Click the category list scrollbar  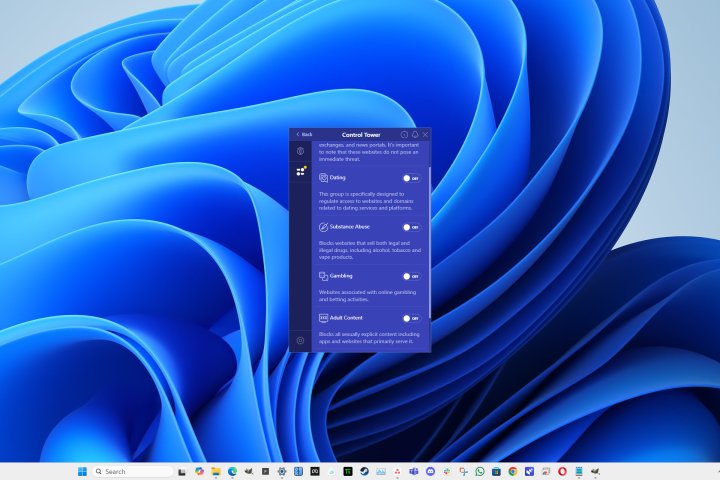(430, 240)
